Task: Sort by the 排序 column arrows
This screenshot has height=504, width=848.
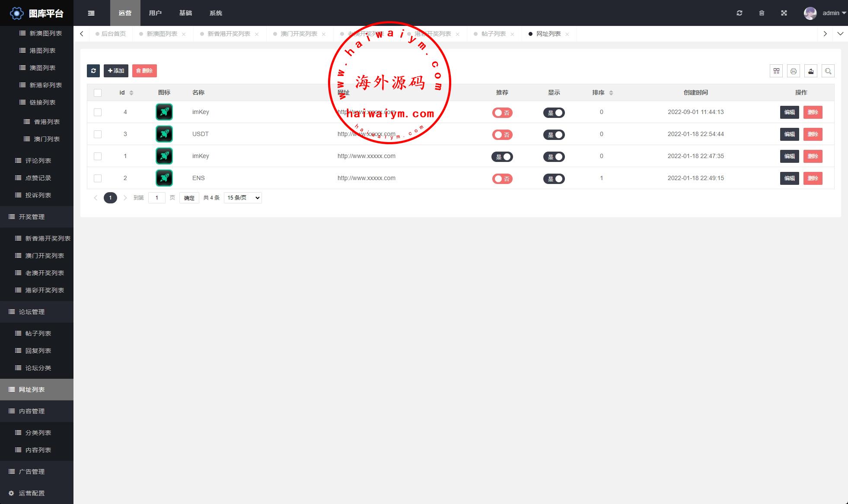Action: (611, 93)
